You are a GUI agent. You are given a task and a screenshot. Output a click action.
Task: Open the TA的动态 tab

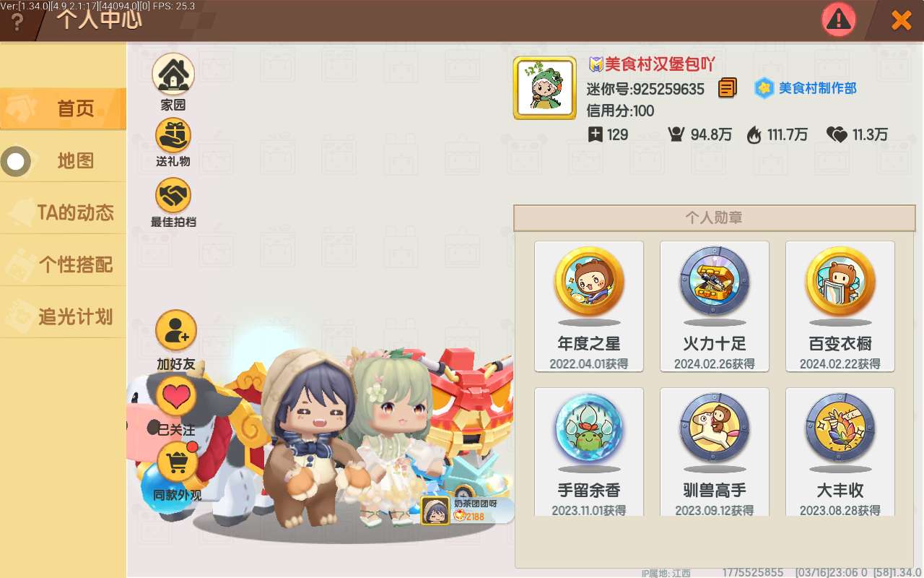click(x=63, y=212)
